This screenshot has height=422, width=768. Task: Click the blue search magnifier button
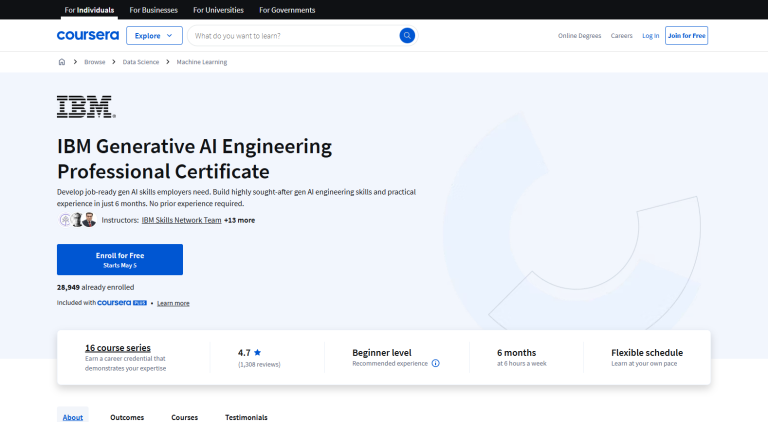(407, 35)
